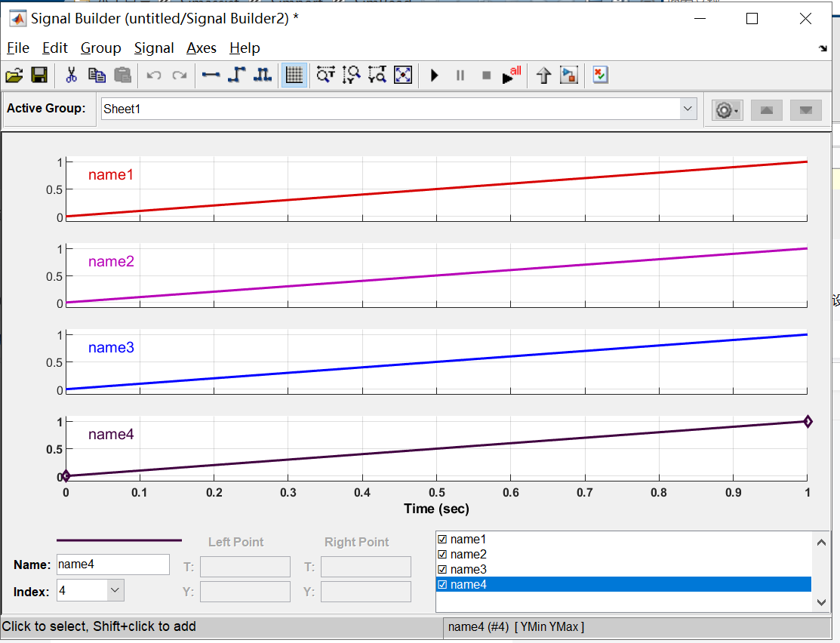Click the Name field containing name4

(113, 565)
